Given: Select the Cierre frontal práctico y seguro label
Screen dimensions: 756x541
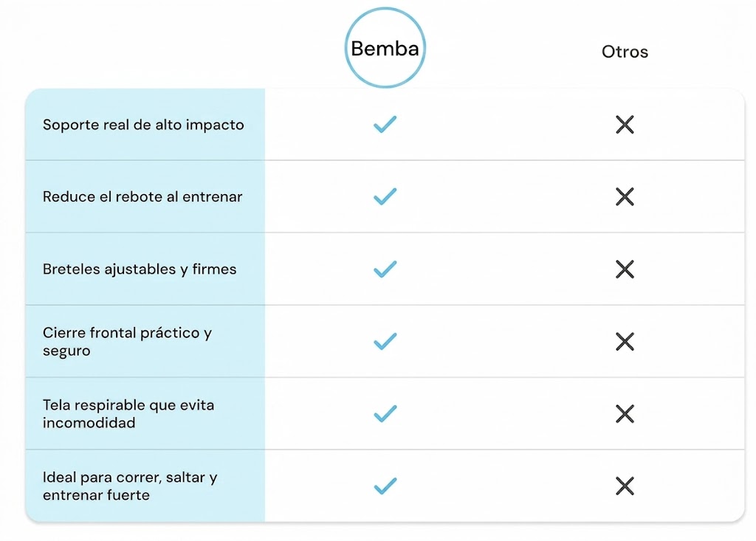Looking at the screenshot, I should [x=127, y=342].
